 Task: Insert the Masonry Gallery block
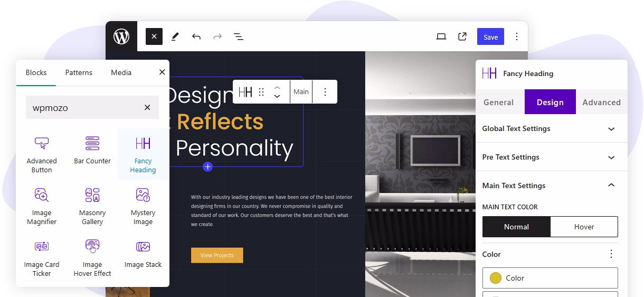click(92, 206)
